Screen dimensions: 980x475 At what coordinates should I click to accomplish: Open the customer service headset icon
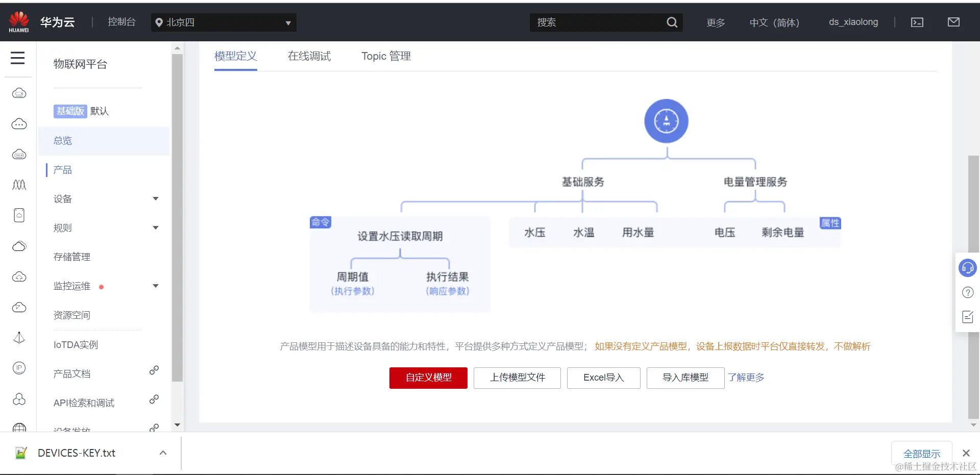967,267
